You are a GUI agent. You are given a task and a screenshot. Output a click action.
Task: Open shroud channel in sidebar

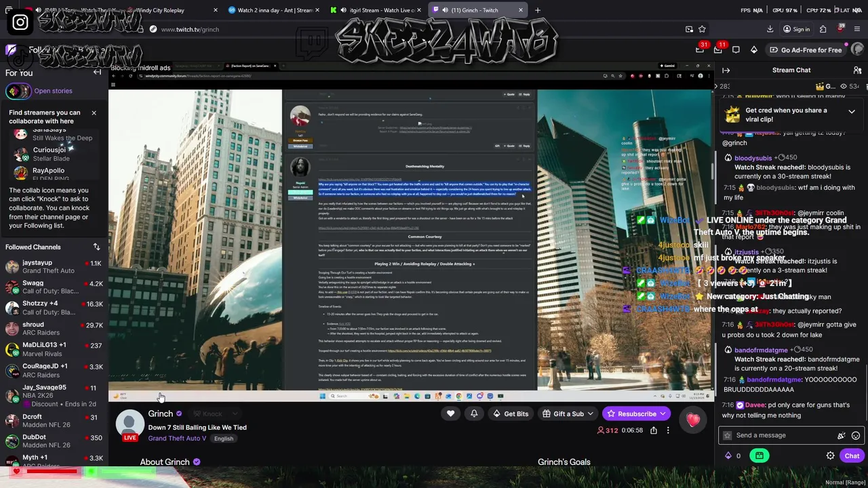point(54,329)
